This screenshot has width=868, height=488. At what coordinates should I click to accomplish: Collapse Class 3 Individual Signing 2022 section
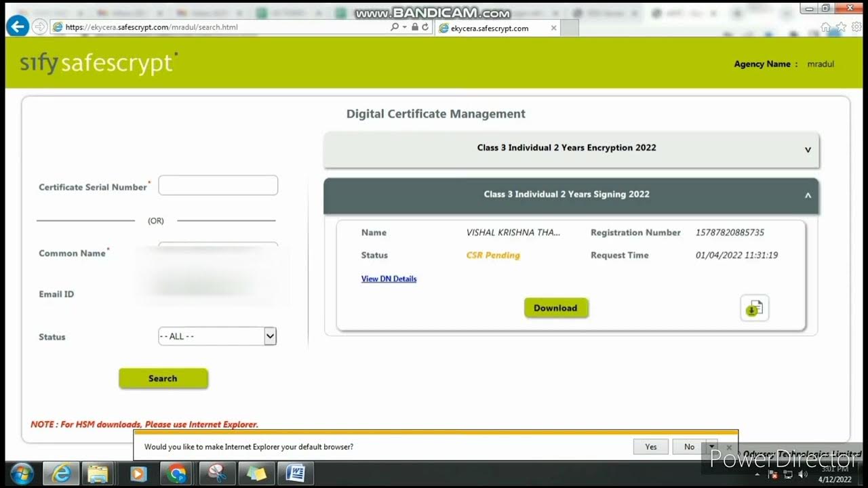tap(571, 195)
